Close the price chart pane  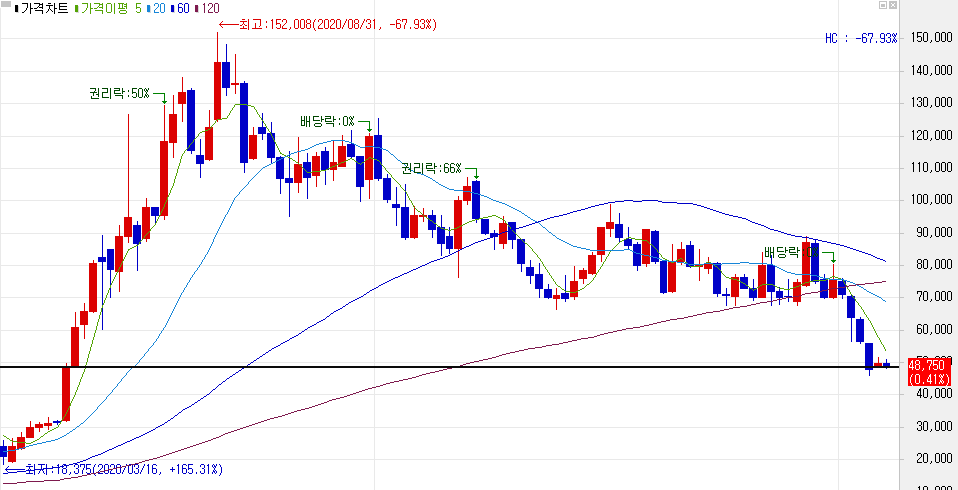pos(893,5)
